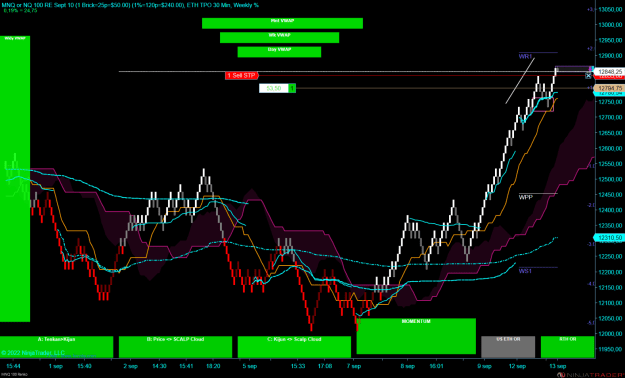
Task: Click the 5 sep date label
Action: coord(249,366)
